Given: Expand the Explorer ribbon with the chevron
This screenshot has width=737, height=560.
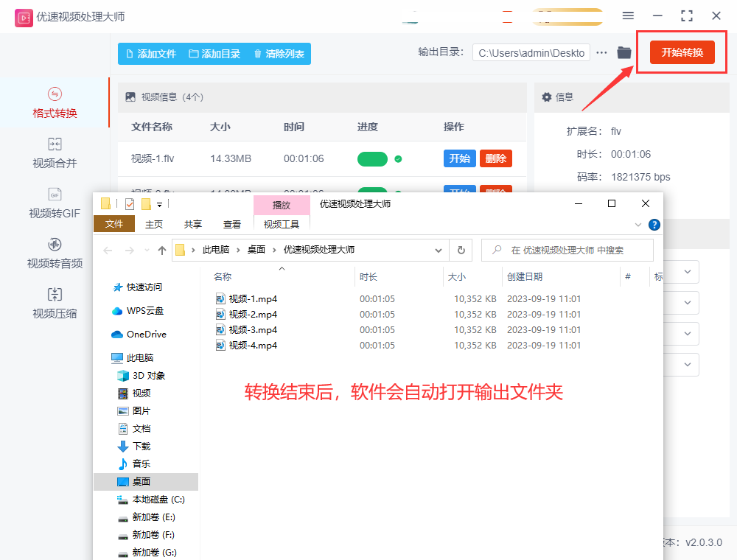Looking at the screenshot, I should coord(638,225).
